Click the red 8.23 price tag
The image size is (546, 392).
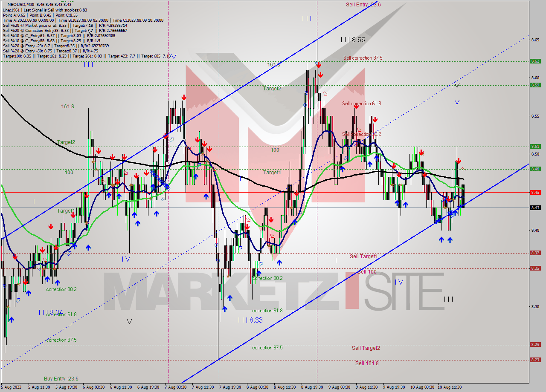pos(535,360)
